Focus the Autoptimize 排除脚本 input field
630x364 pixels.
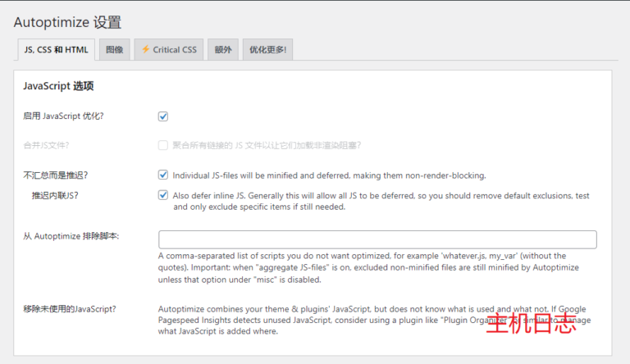click(377, 239)
